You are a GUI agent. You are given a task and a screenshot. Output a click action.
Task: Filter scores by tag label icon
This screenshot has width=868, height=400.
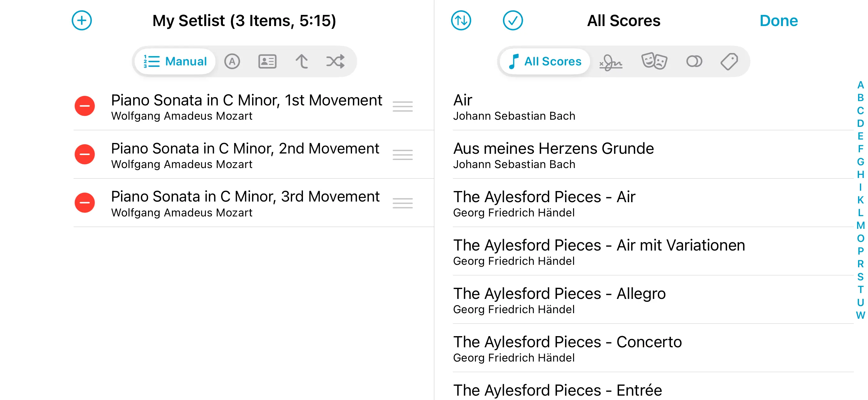[x=729, y=62]
